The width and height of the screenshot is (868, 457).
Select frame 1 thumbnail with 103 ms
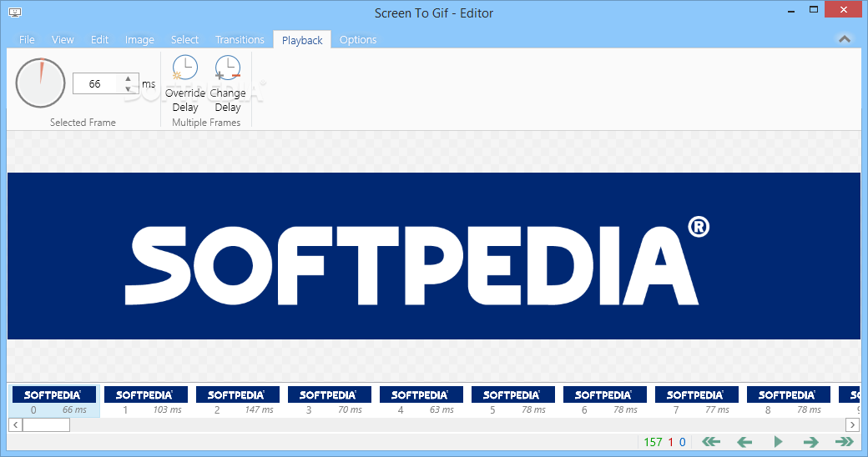pos(145,401)
